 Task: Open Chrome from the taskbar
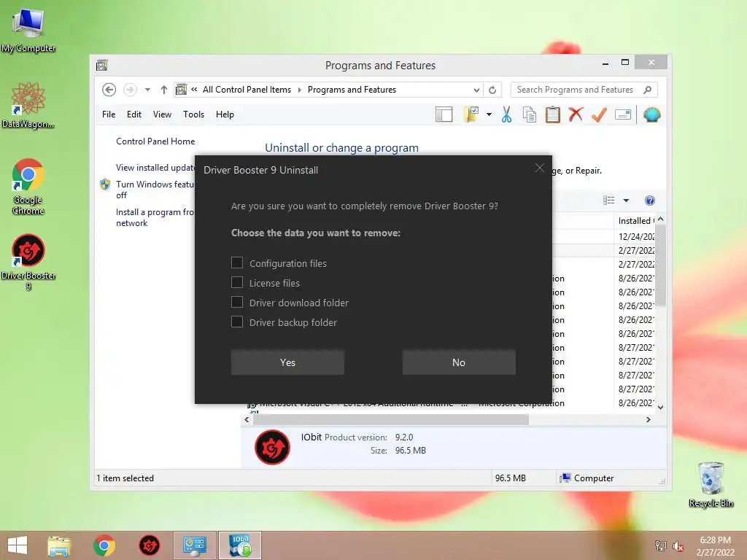point(104,545)
